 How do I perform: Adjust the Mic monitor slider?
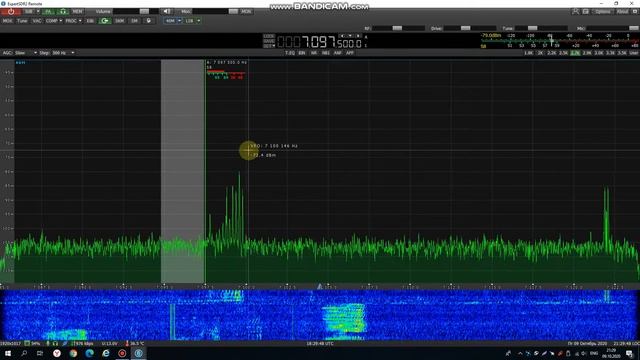(x=216, y=11)
